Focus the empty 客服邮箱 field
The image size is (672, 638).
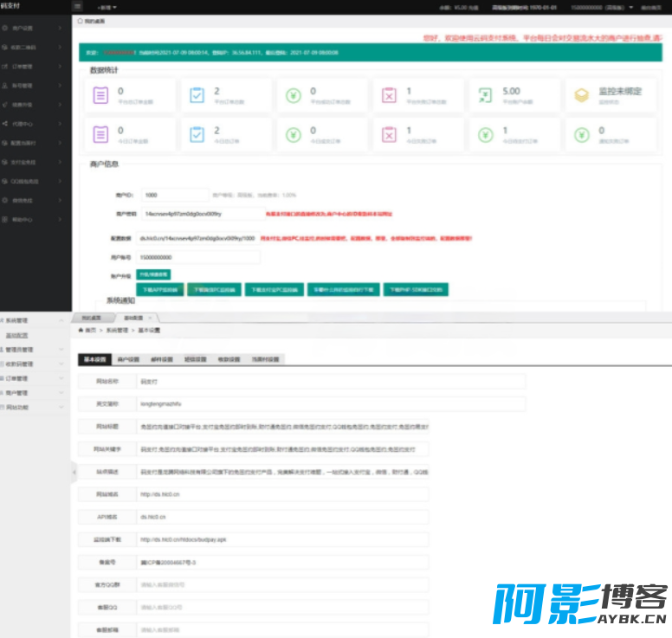[x=282, y=630]
